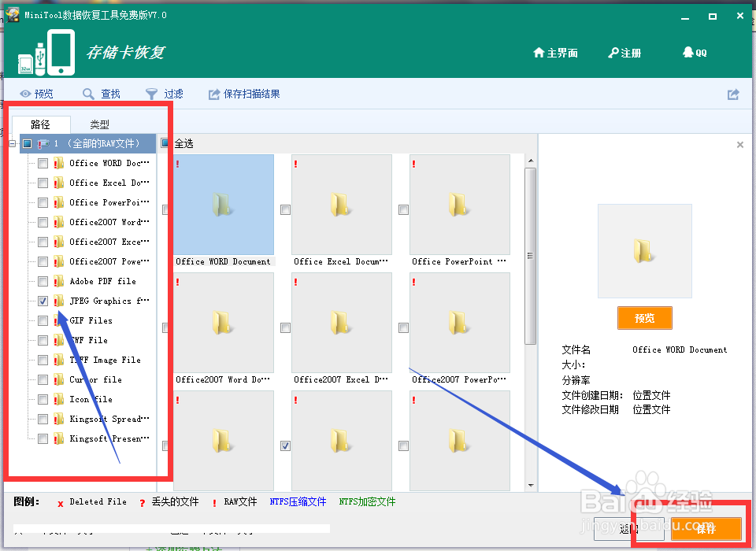Check the Kingsoft Spread tree checkbox

click(43, 419)
